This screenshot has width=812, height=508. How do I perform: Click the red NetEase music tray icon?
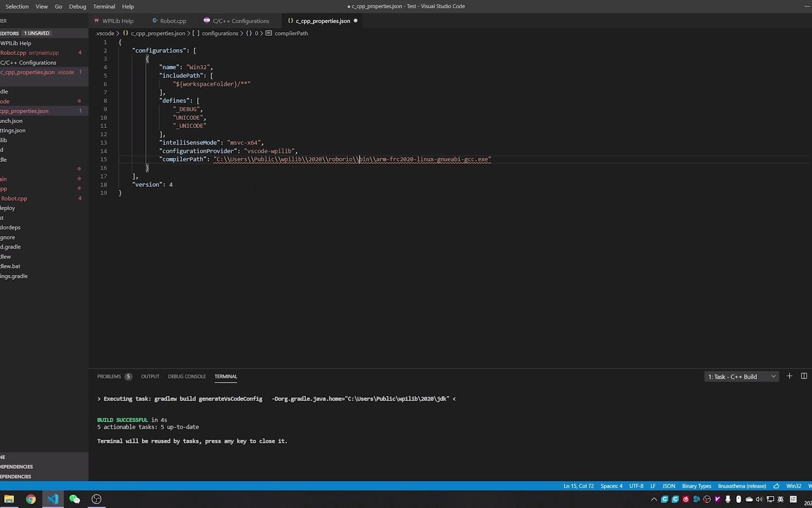[x=686, y=499]
